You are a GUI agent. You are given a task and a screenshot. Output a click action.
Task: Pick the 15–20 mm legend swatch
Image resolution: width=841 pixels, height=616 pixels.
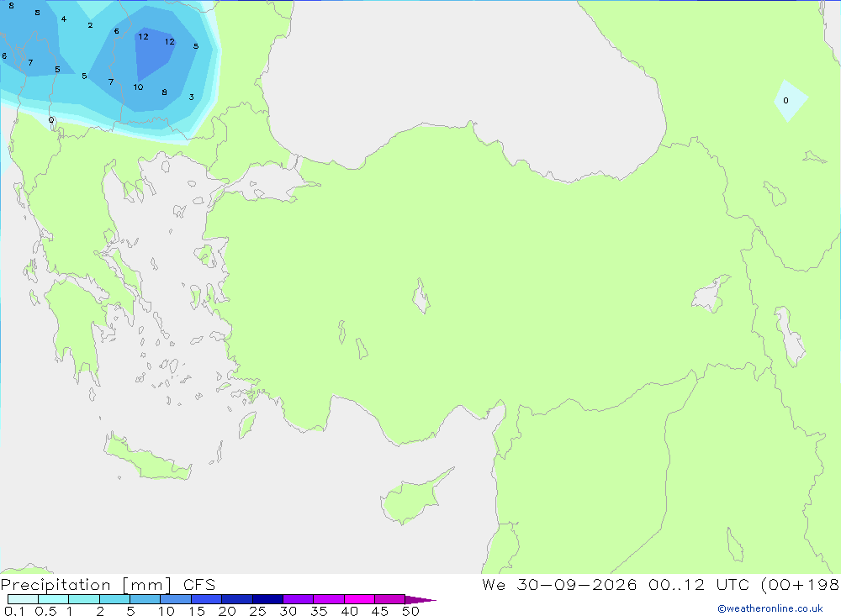click(x=207, y=599)
